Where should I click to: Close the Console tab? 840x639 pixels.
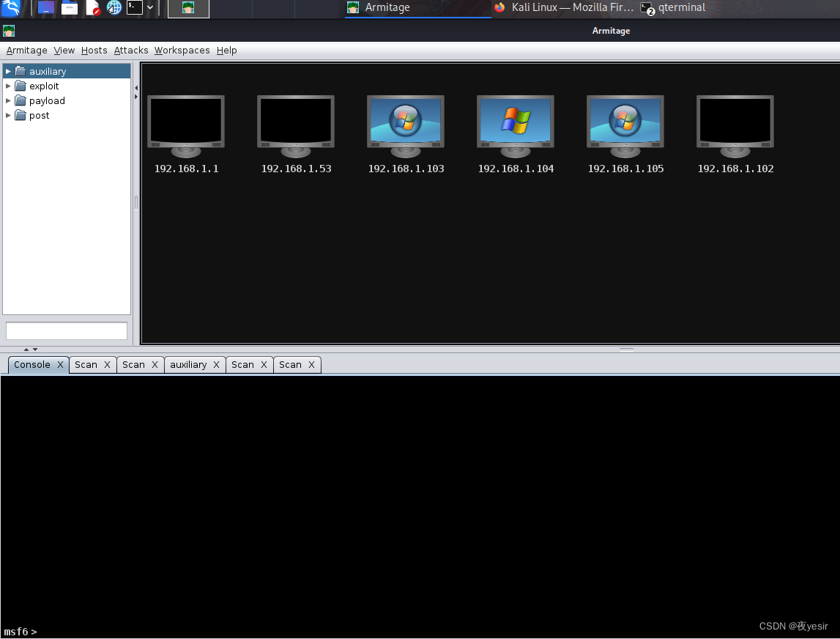(60, 364)
